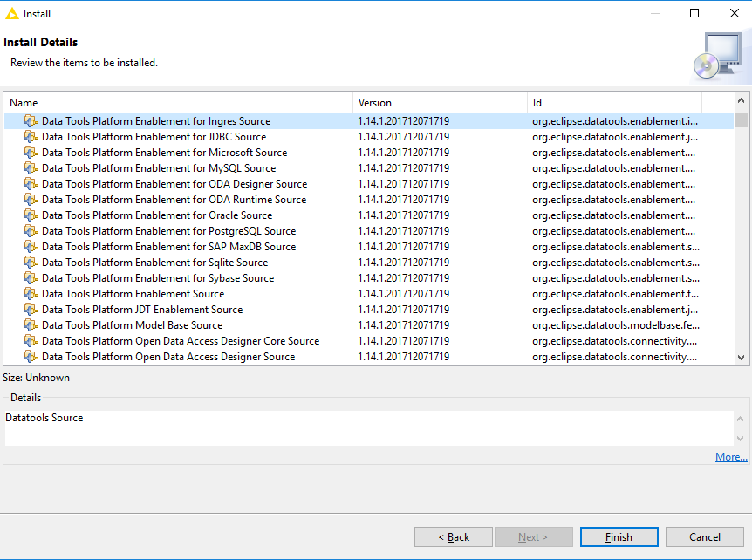The height and width of the screenshot is (560, 752).
Task: Click the feature icon beside PostgreSQL Source
Action: (31, 231)
